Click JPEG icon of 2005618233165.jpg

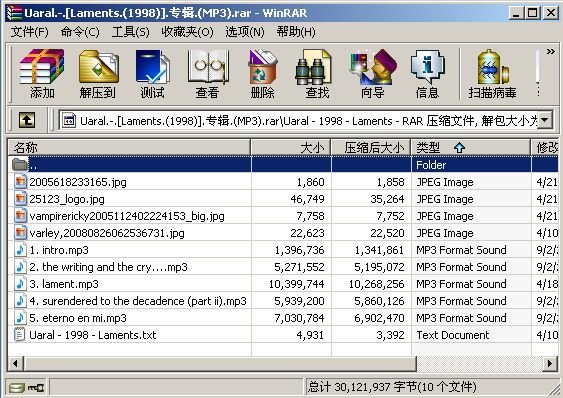point(20,182)
